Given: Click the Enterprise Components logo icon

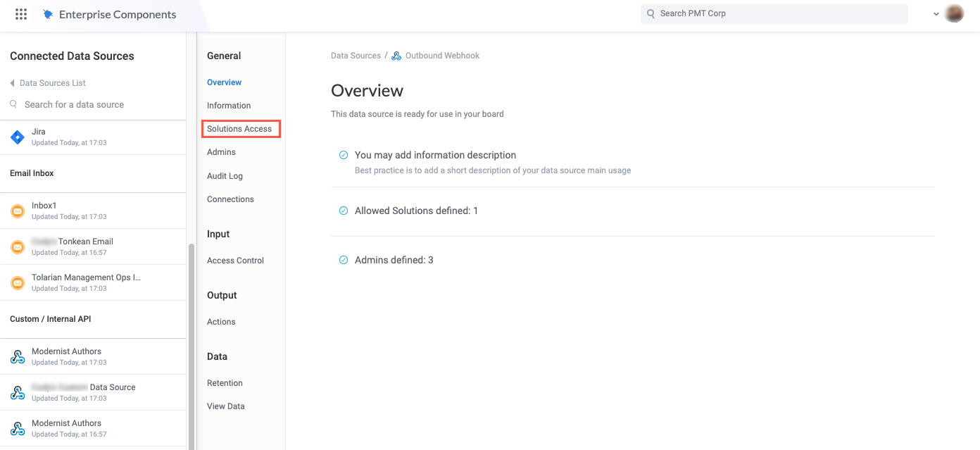Looking at the screenshot, I should point(48,13).
